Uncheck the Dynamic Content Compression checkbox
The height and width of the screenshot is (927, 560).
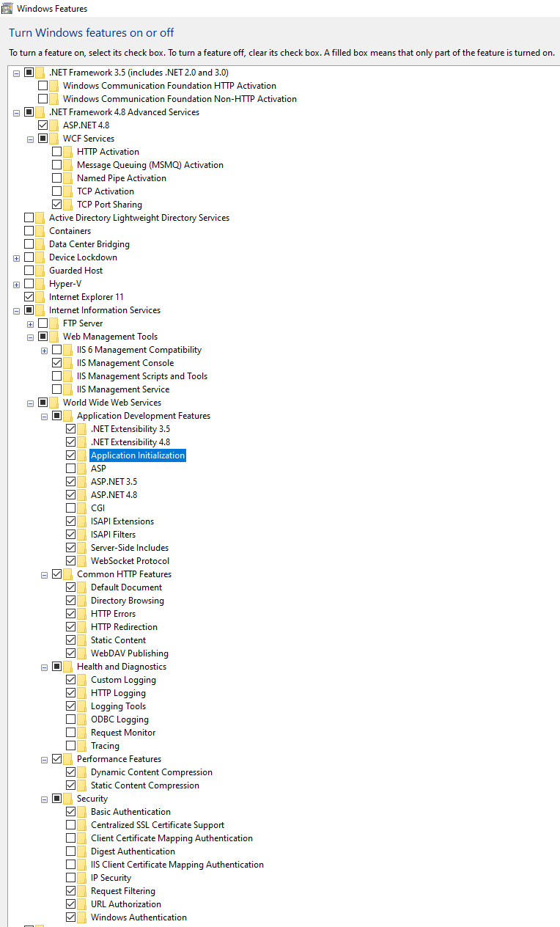[x=70, y=772]
